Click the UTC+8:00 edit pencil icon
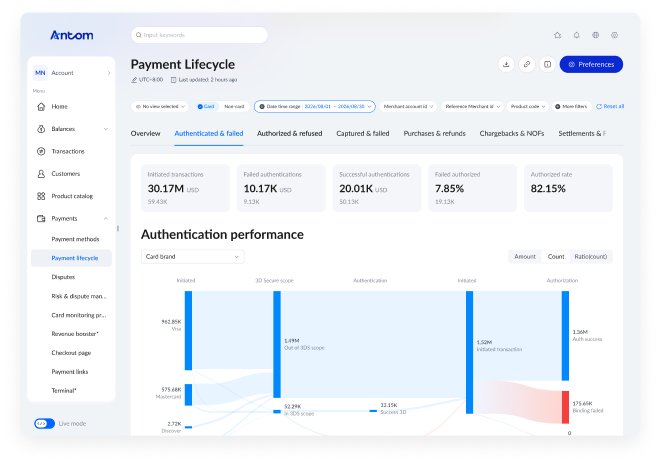Viewport: 661px width, 464px height. click(x=134, y=80)
